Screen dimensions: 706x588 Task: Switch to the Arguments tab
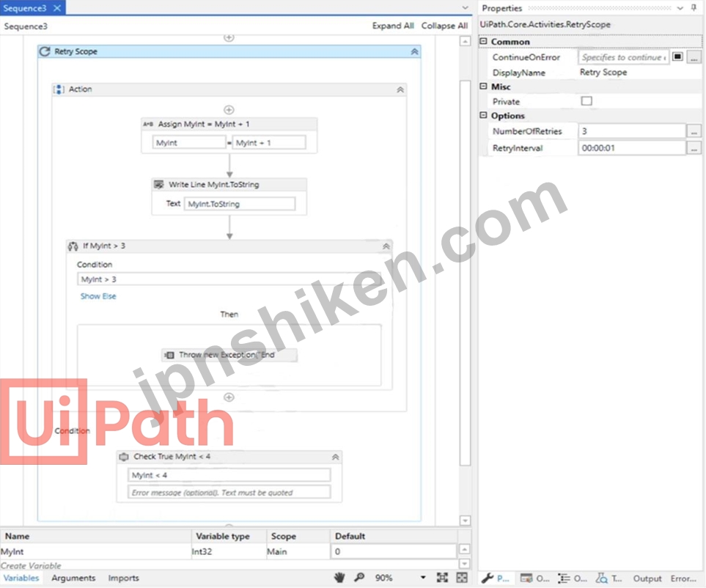click(73, 578)
